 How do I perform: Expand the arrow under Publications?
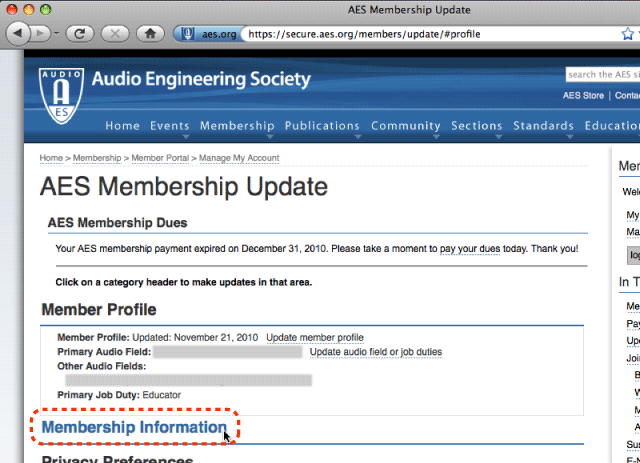pos(358,137)
